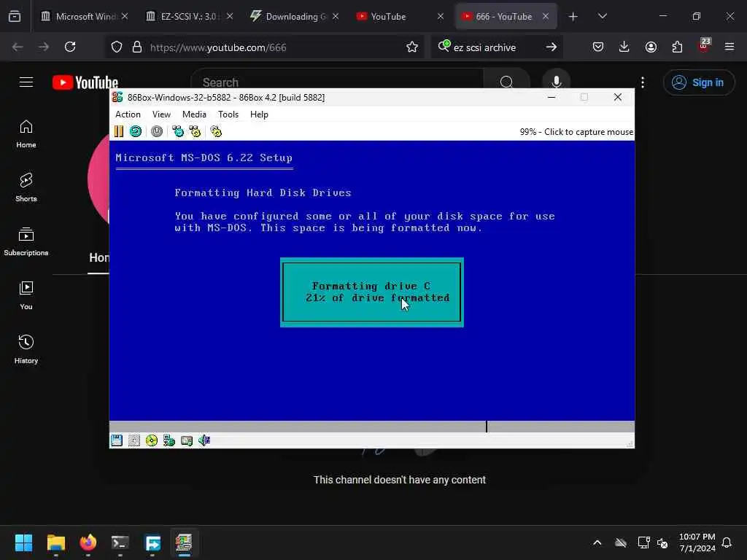747x560 pixels.
Task: Open History in the YouTube sidebar
Action: click(x=26, y=349)
